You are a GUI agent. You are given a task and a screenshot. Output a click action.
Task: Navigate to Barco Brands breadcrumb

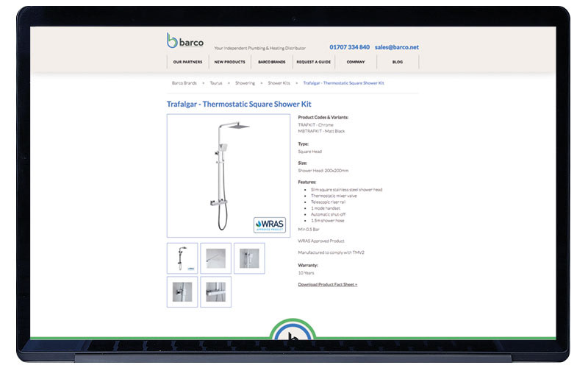[184, 83]
